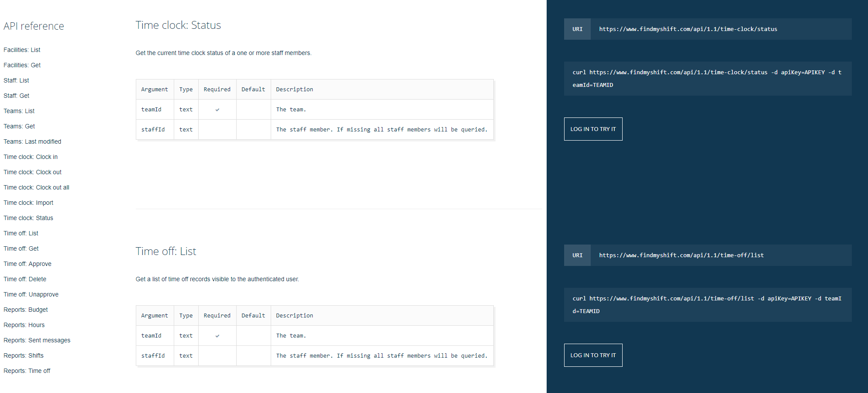The height and width of the screenshot is (393, 868).
Task: Click the time-off list curl command block
Action: pos(707,305)
